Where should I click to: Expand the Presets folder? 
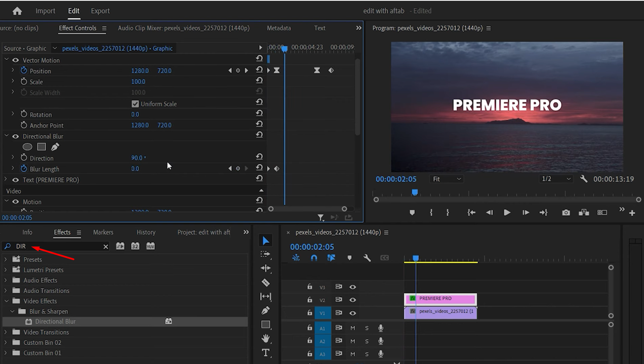[x=6, y=259]
